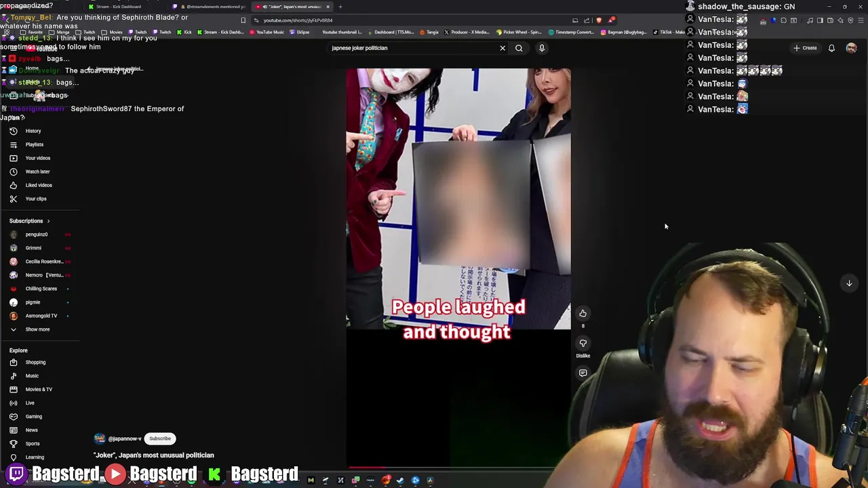
Task: Click the YouTube search magnifier button
Action: pos(519,48)
